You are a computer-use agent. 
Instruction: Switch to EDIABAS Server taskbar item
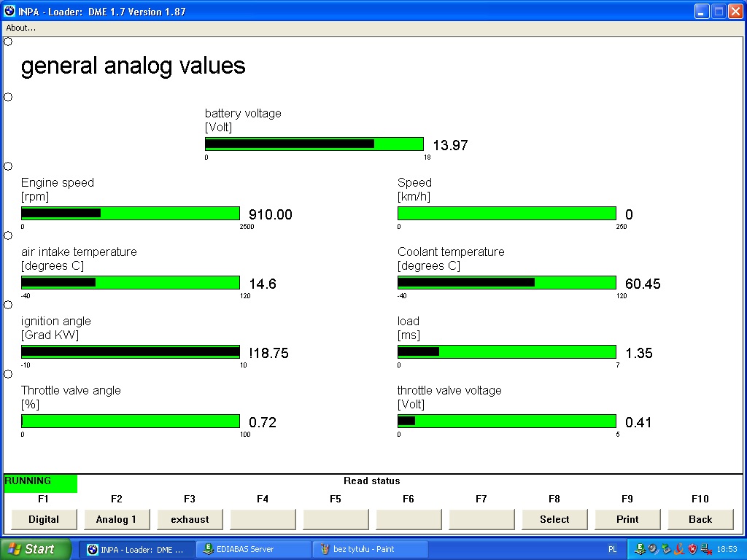(253, 549)
